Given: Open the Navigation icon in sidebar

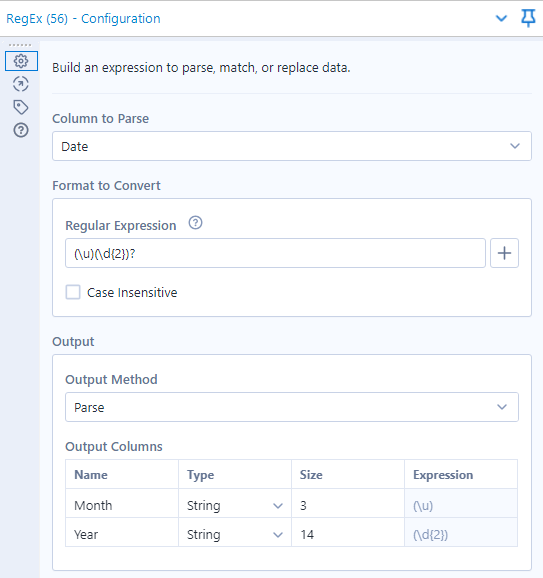Looking at the screenshot, I should (x=21, y=84).
